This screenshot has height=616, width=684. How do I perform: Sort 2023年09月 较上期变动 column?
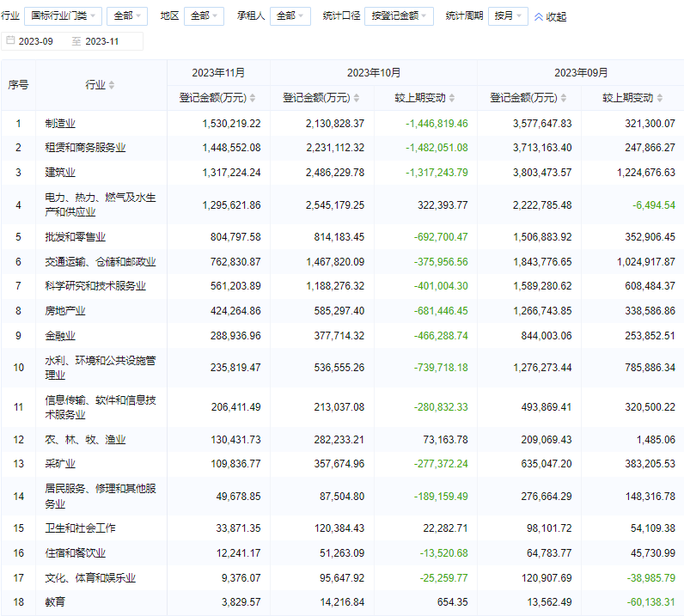660,98
